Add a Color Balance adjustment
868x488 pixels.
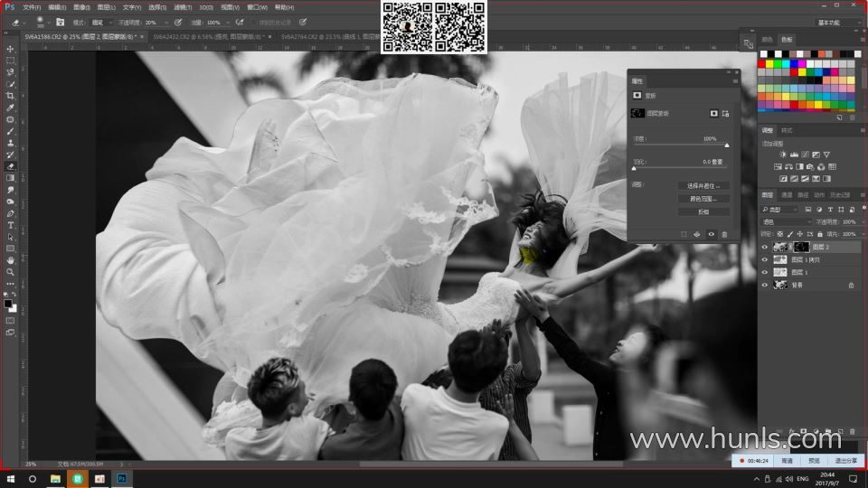pyautogui.click(x=788, y=166)
